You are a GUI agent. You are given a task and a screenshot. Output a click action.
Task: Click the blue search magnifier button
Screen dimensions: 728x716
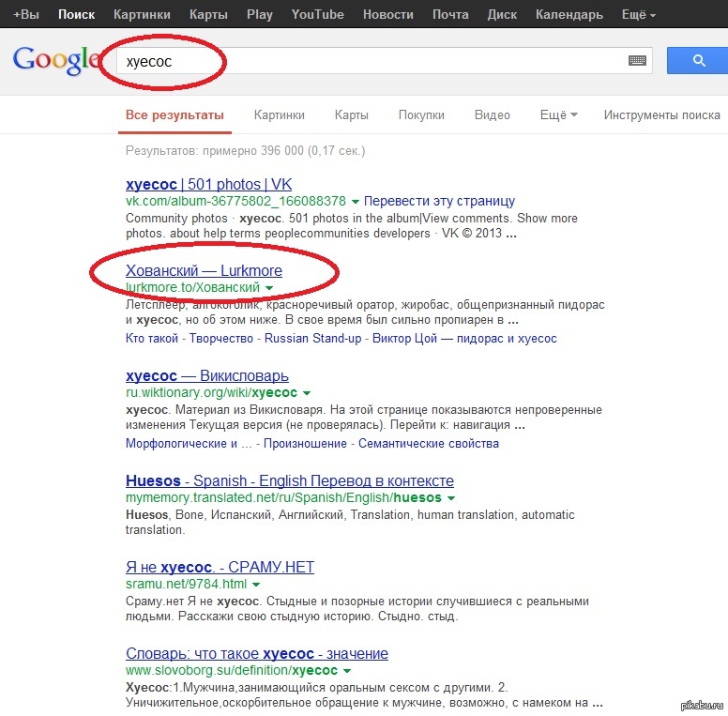click(698, 60)
